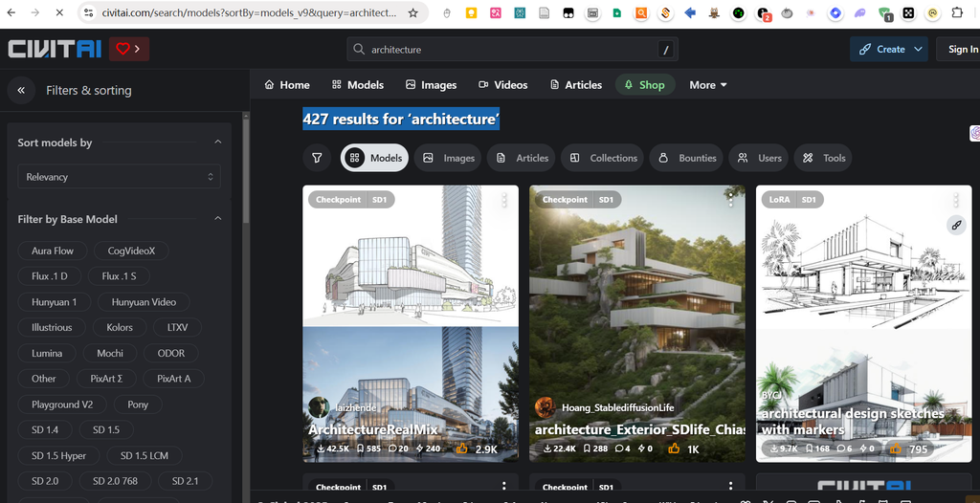980x503 pixels.
Task: Open options menu on architectural design sketches card
Action: tap(956, 200)
